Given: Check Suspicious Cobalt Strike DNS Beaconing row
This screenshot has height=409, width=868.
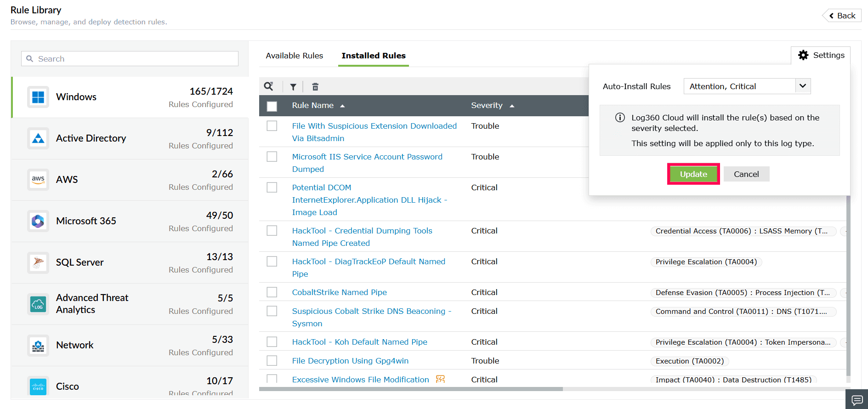Looking at the screenshot, I should point(272,311).
